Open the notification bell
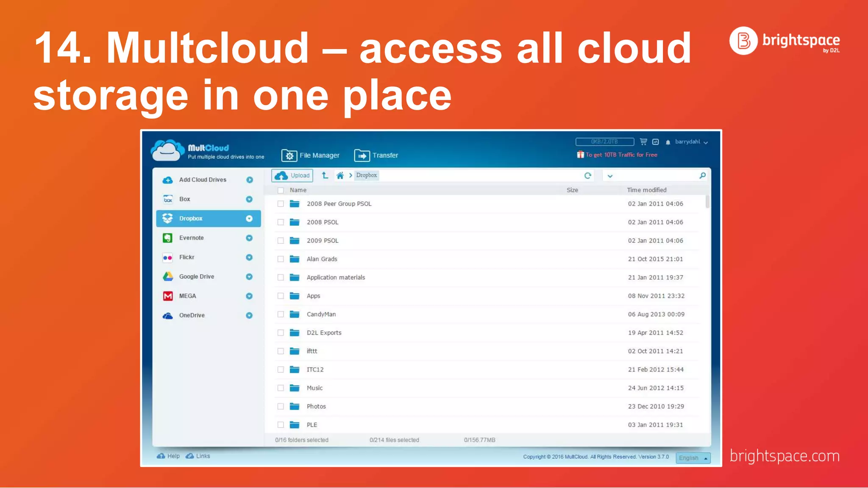 tap(668, 142)
